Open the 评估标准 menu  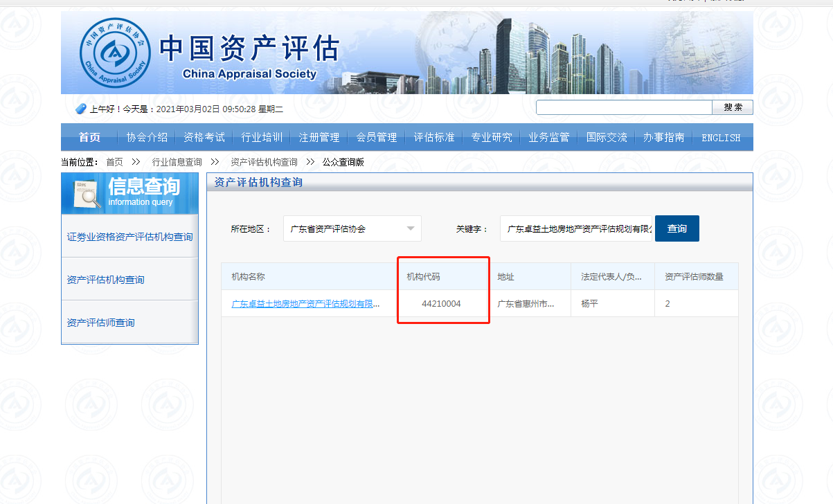[x=434, y=137]
